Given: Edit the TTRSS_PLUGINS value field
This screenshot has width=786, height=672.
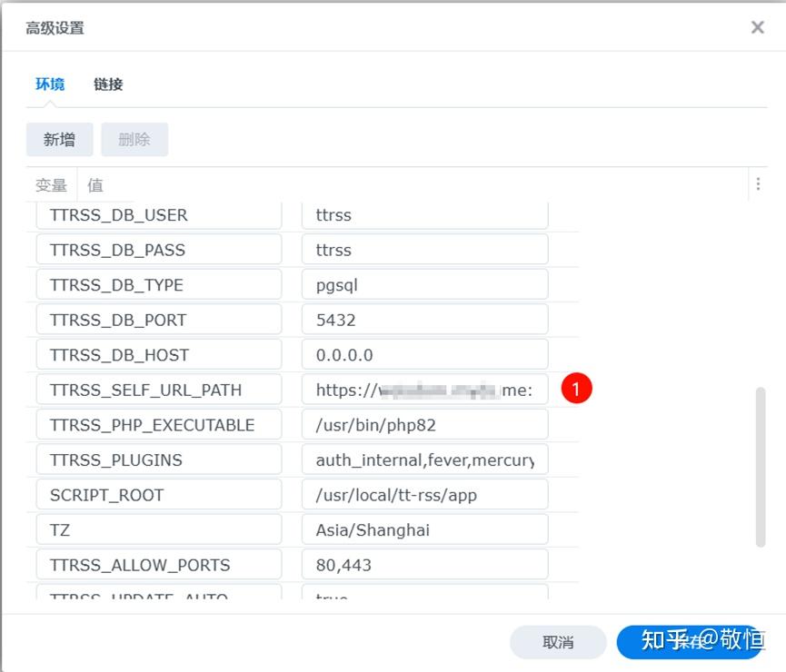Looking at the screenshot, I should (424, 459).
